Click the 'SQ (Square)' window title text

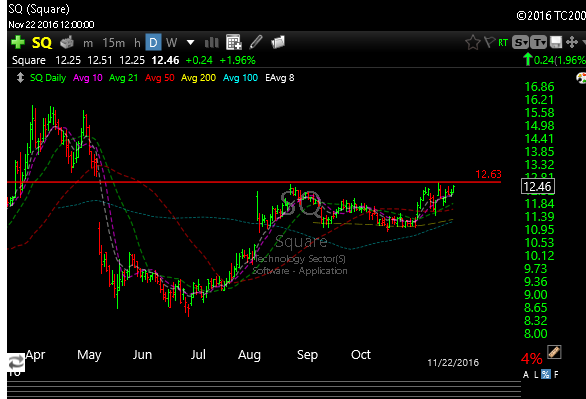tap(39, 9)
